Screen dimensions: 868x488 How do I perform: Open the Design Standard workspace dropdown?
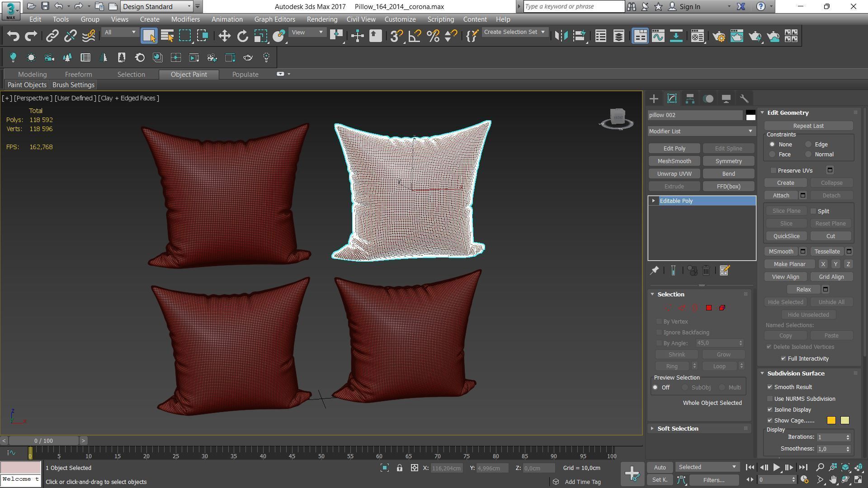157,6
